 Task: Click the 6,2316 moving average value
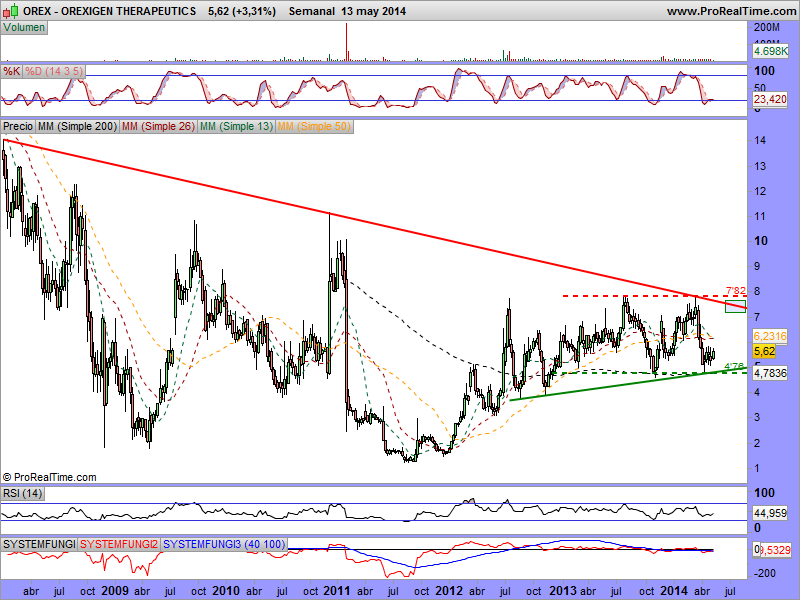tap(770, 336)
